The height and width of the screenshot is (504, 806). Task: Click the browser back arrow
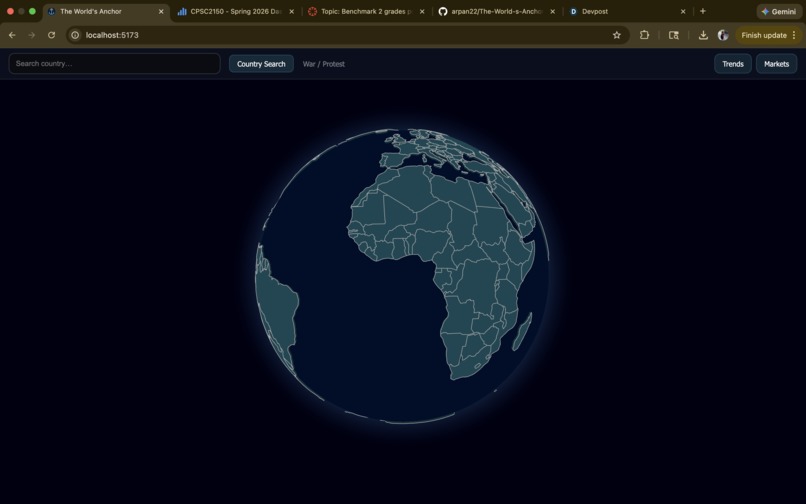click(12, 35)
